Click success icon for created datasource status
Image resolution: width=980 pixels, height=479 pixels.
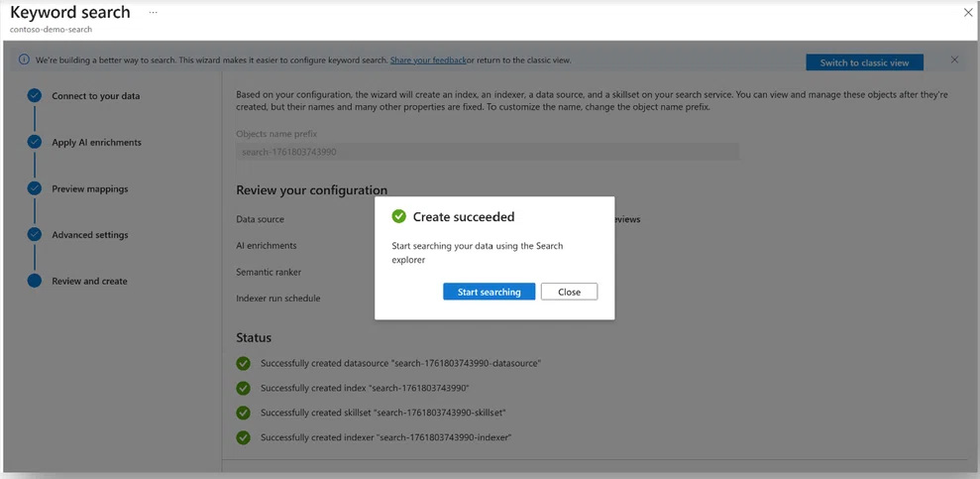pyautogui.click(x=243, y=363)
